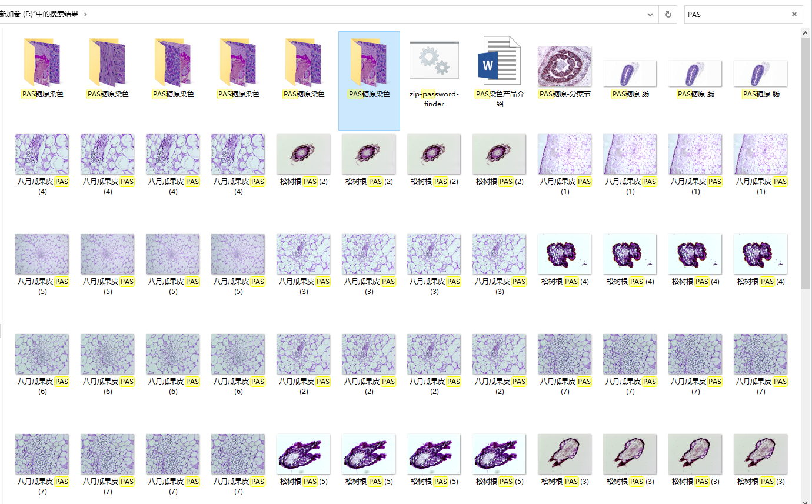
Task: Click the scrollbar down arrow
Action: (x=806, y=500)
